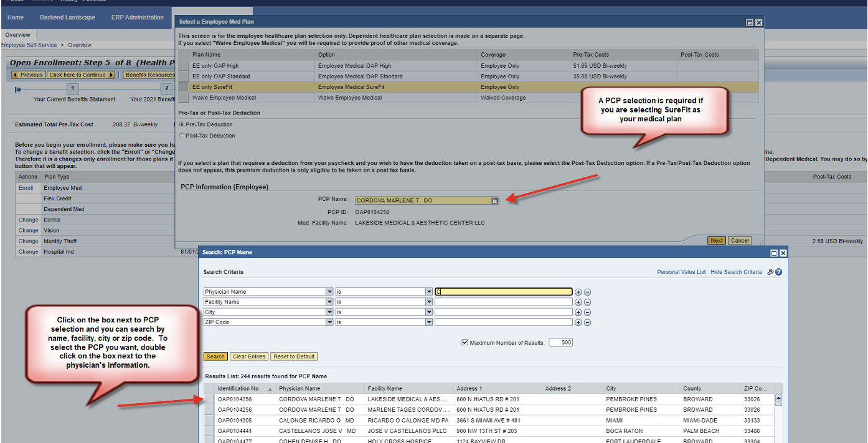
Task: Click the Search button
Action: (x=215, y=356)
